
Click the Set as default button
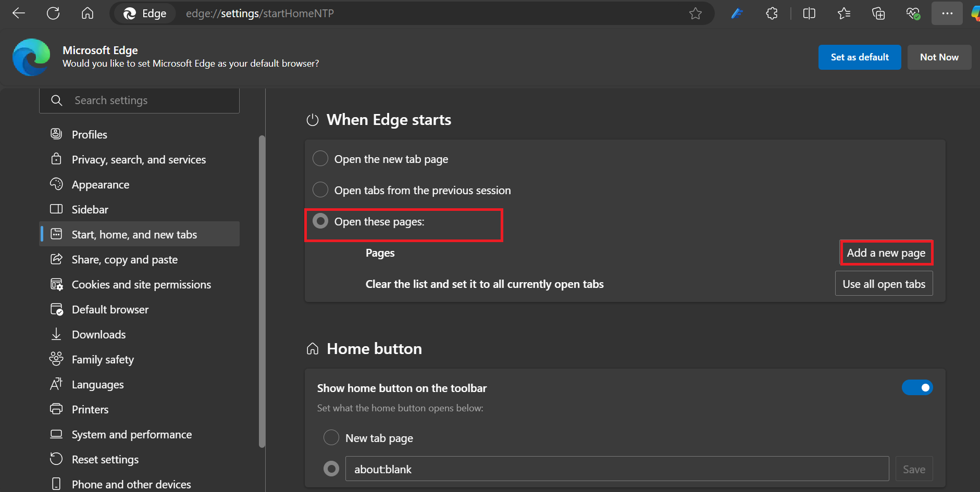[x=860, y=57]
